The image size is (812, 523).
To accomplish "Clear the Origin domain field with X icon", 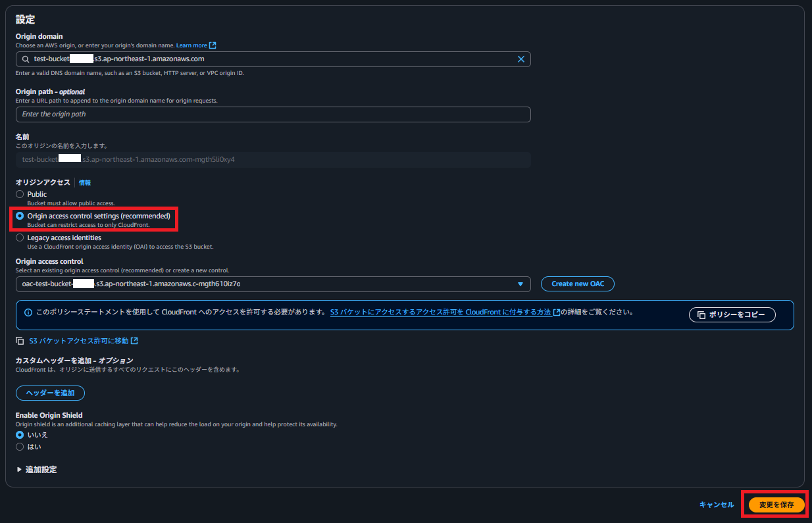I will coord(520,59).
